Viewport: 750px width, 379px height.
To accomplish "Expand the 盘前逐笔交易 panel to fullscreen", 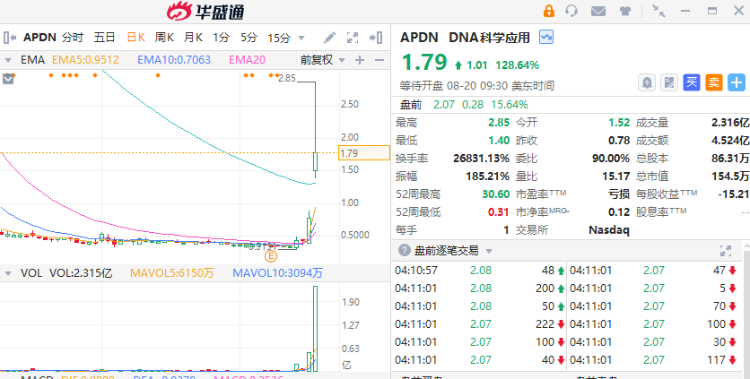I will click(726, 250).
